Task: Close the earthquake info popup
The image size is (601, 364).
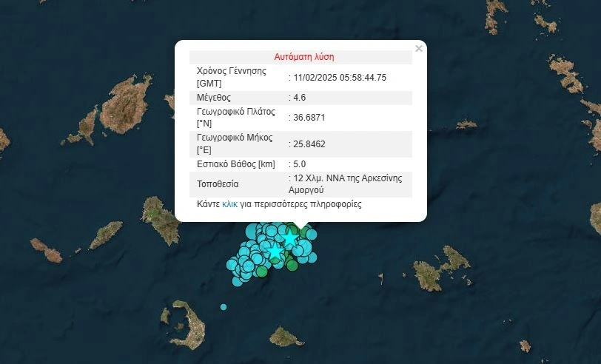Action: [419, 49]
